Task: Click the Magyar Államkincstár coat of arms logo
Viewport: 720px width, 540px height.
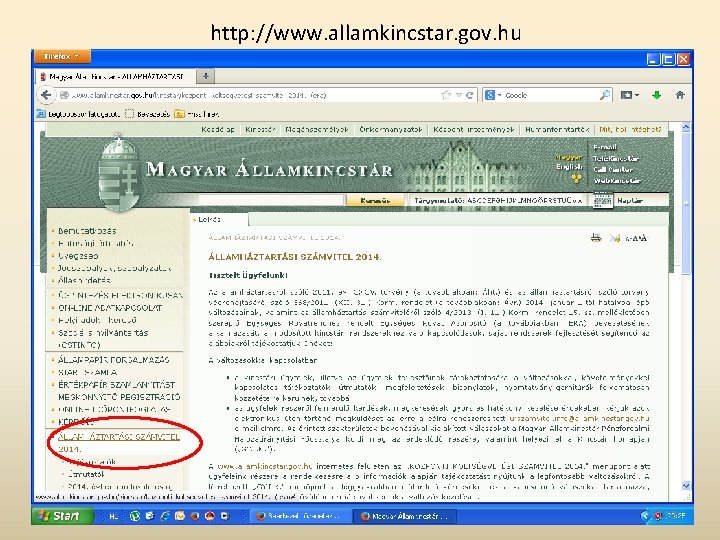Action: 119,174
